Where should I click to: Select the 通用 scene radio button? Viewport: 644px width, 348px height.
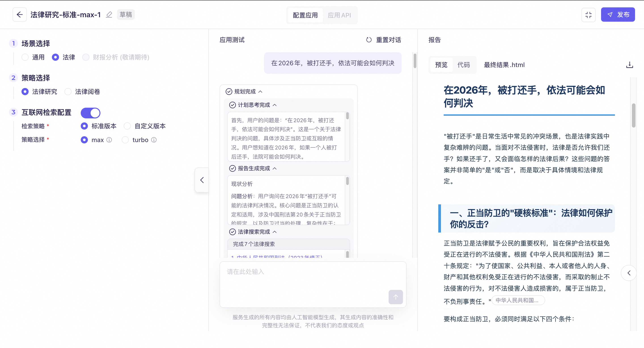pos(25,57)
